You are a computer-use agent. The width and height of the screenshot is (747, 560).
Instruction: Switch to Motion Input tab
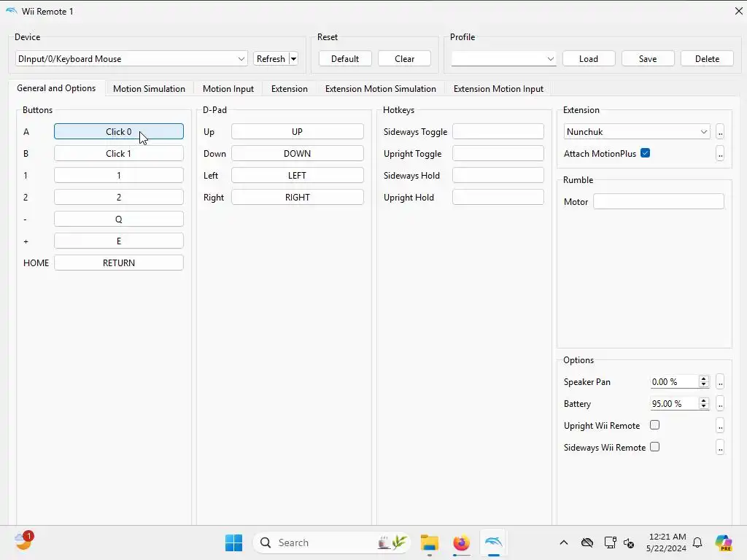[228, 88]
